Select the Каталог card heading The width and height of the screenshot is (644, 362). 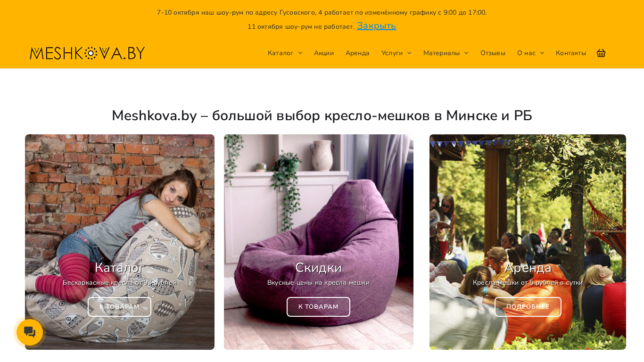point(119,267)
